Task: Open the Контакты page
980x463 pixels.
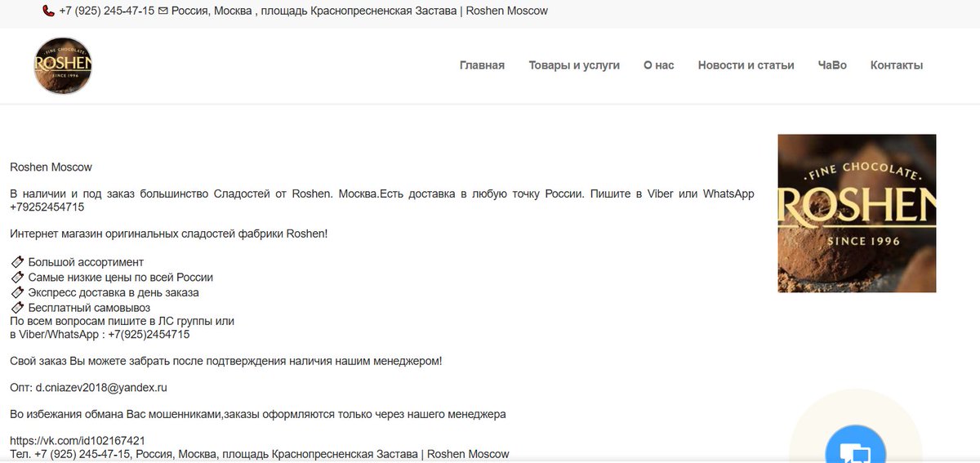Action: pos(897,65)
